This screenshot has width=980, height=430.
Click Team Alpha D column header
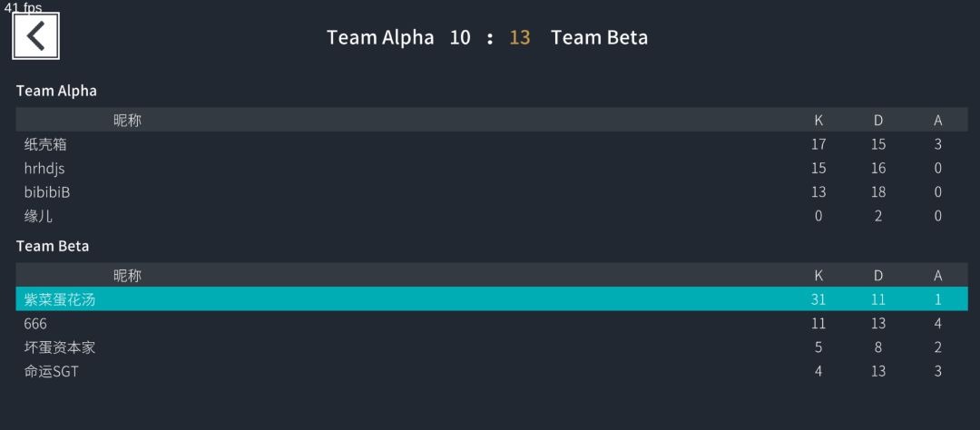pyautogui.click(x=878, y=120)
